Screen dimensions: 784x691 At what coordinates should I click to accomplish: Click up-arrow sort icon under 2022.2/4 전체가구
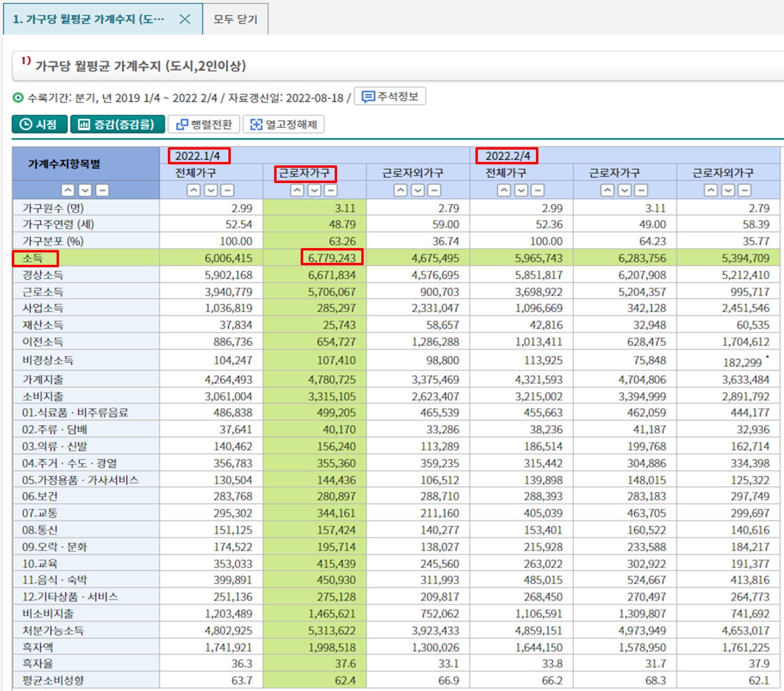click(504, 190)
